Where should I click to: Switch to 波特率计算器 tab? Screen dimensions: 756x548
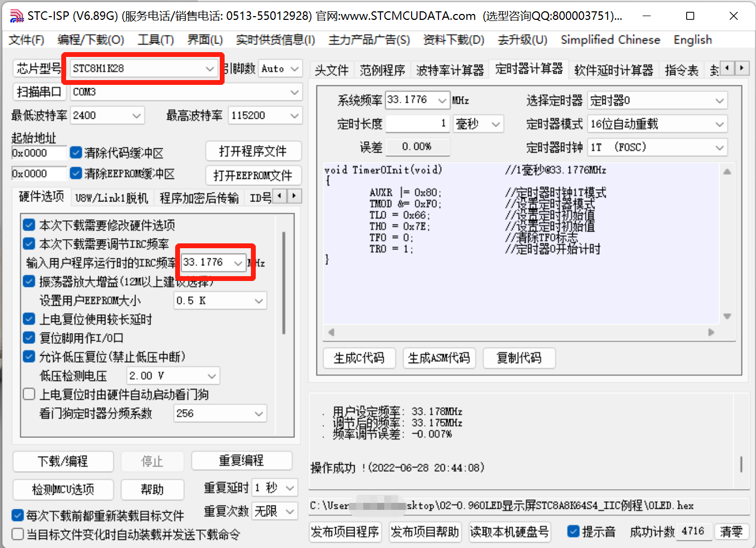(450, 70)
